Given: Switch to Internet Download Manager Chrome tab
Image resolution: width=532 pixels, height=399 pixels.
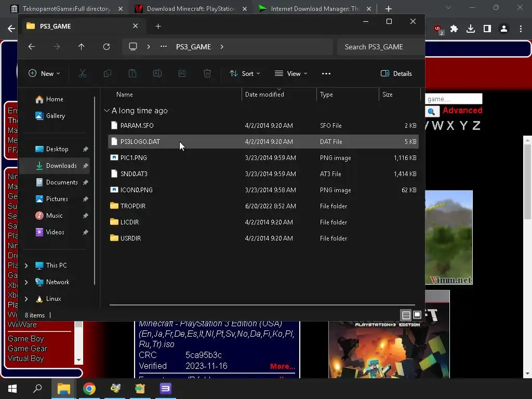Looking at the screenshot, I should point(314,8).
